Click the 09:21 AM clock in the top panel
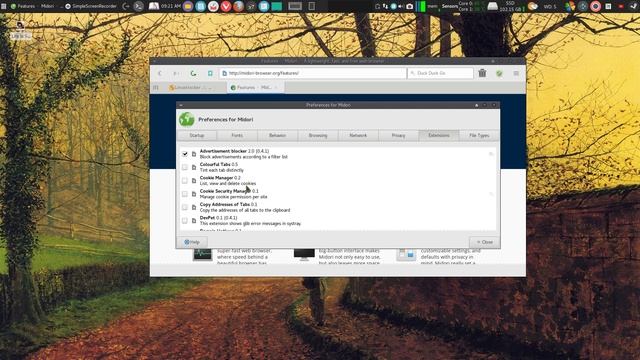Image resolution: width=640 pixels, height=360 pixels. tap(171, 6)
